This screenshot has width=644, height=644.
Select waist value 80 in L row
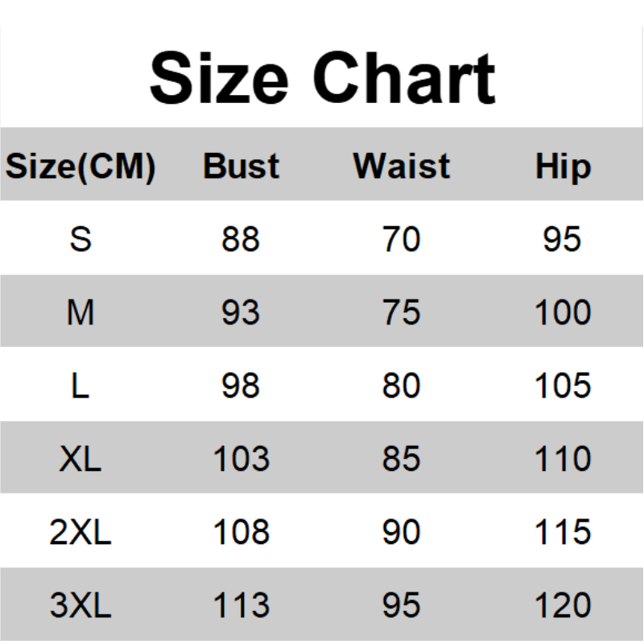402,386
